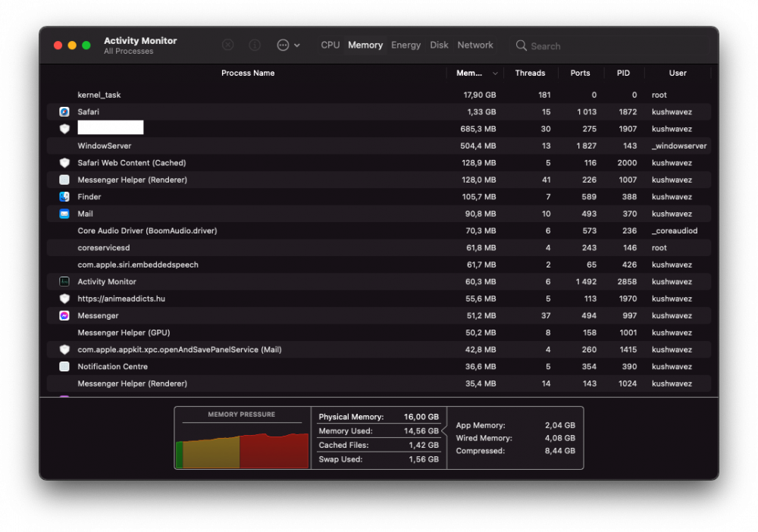
Task: Click the 1,33 GB Safari memory value
Action: 481,111
